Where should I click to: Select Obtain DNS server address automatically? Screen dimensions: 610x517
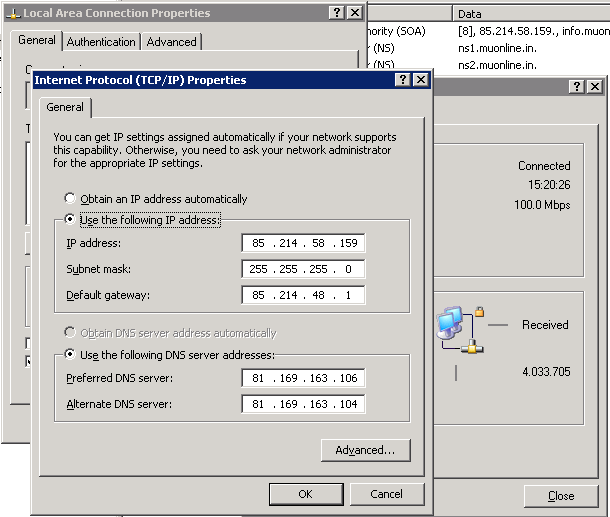point(170,333)
